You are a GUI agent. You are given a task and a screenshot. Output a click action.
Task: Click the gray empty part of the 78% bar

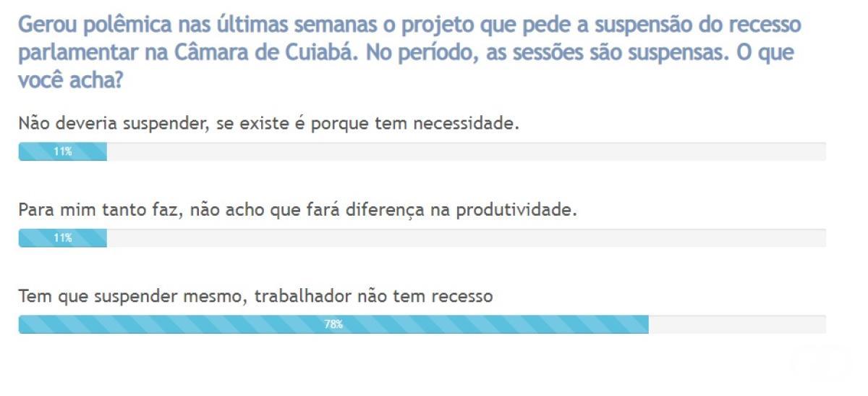(737, 325)
